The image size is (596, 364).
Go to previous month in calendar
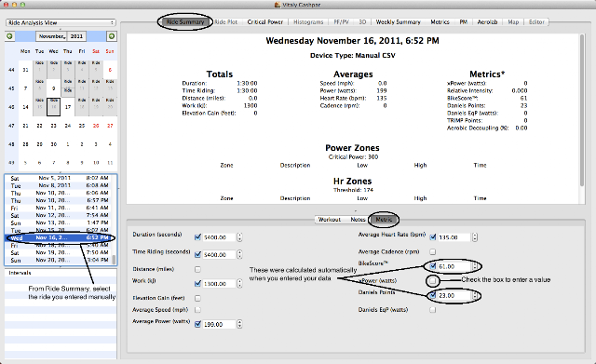point(9,36)
